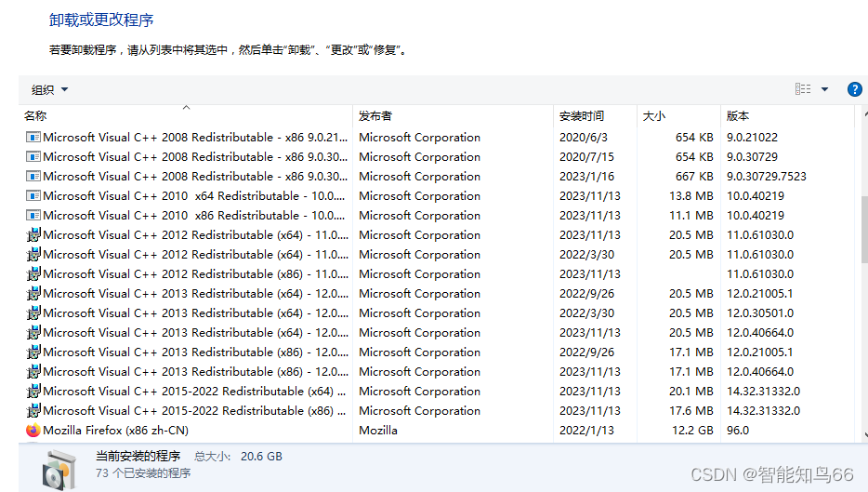Select Visual C++ 2010 x86 Redistributable name
Viewport: 868px width, 492px height.
[193, 215]
